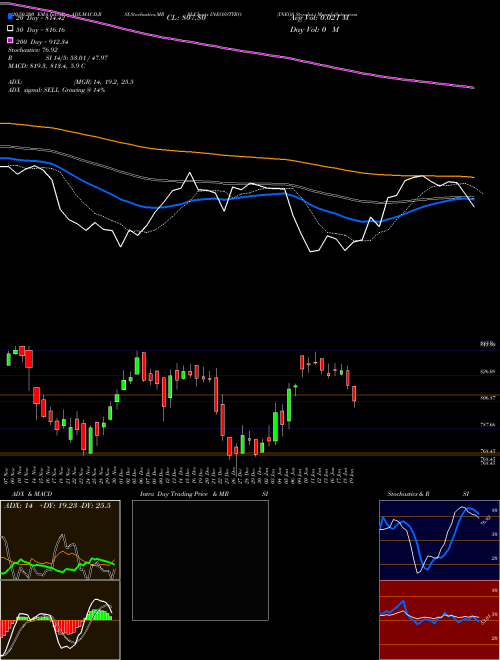This screenshot has width=500, height=660.
Task: Click the 'Stochastics & R' panel title
Action: (x=409, y=494)
